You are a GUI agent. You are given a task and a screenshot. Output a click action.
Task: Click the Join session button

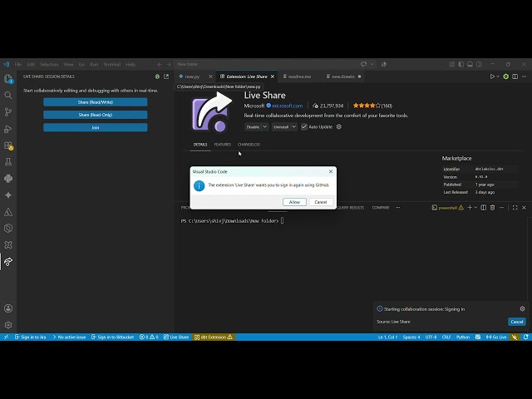[96, 127]
